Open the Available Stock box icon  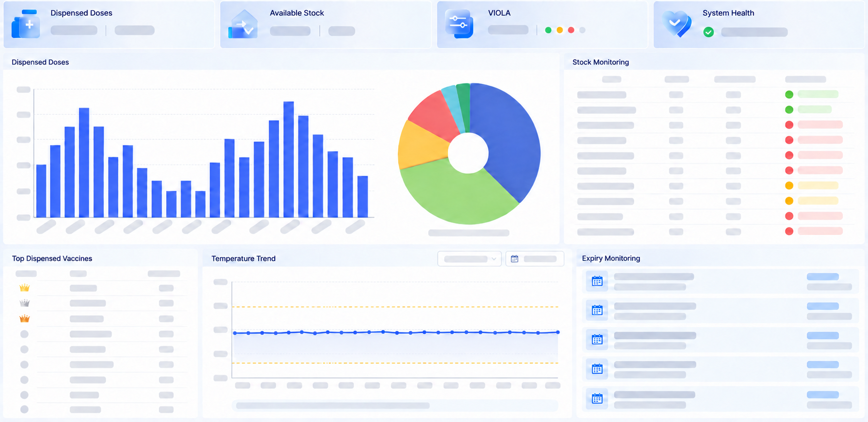(x=243, y=24)
